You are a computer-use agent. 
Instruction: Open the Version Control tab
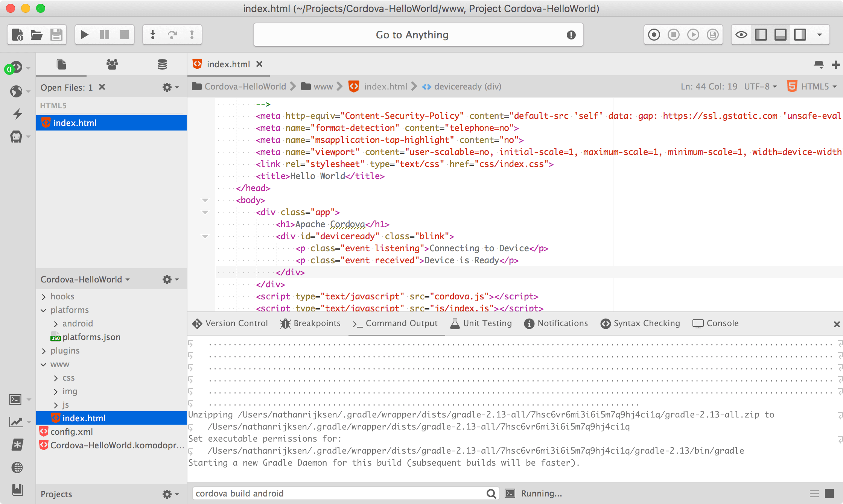230,323
